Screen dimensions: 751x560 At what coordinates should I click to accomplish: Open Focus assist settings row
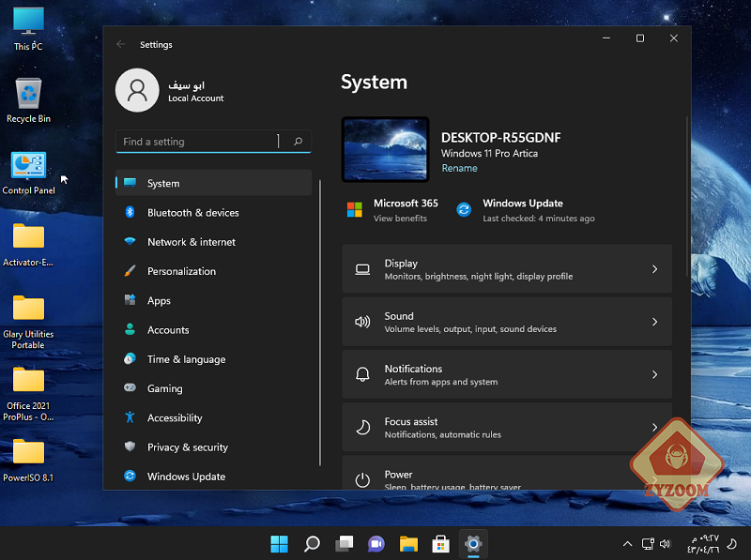point(507,427)
